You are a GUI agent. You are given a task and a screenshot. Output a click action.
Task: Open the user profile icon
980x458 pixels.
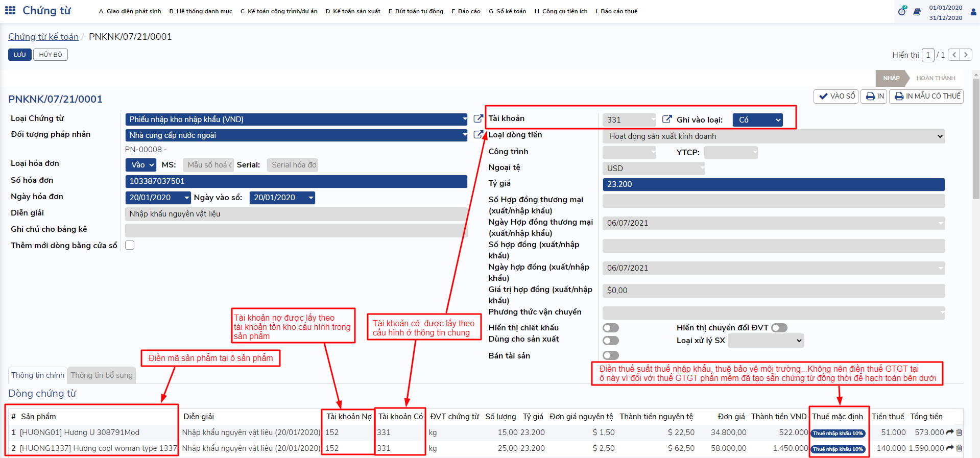[973, 11]
